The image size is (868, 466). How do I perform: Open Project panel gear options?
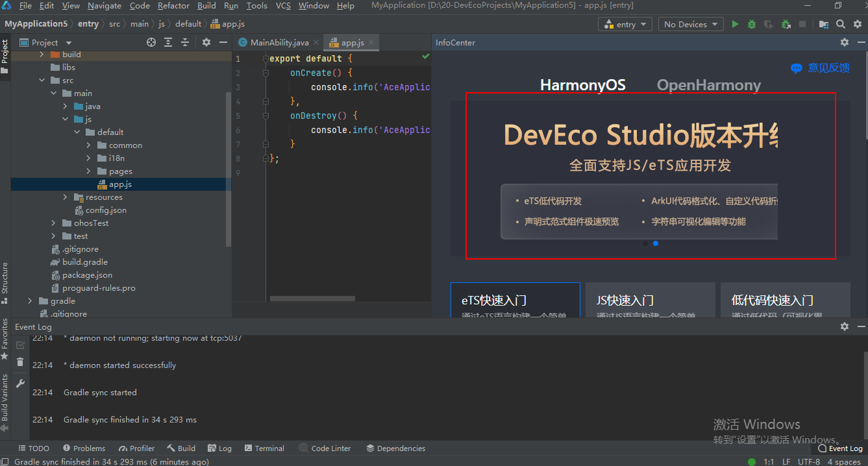(206, 42)
